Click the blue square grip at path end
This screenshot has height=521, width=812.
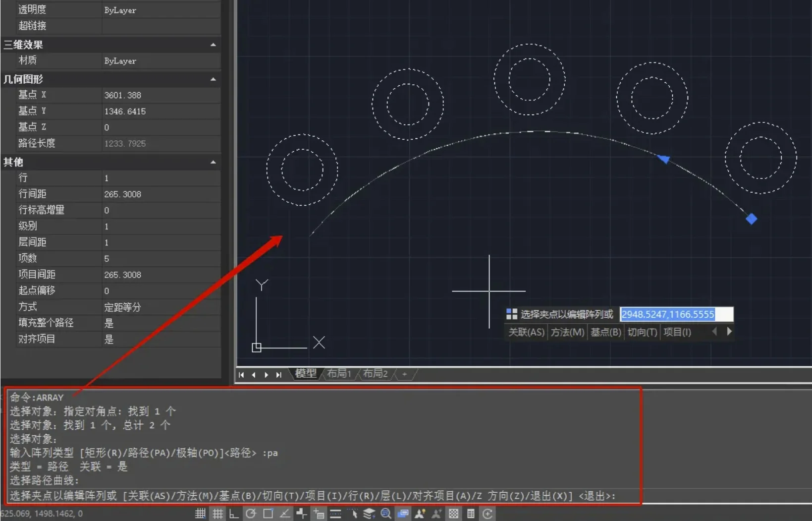[752, 219]
